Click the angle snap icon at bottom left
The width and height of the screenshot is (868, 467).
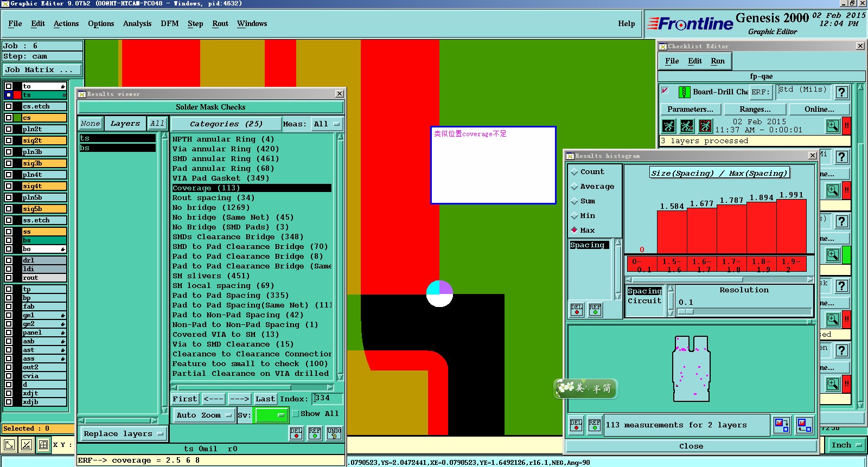click(x=27, y=445)
